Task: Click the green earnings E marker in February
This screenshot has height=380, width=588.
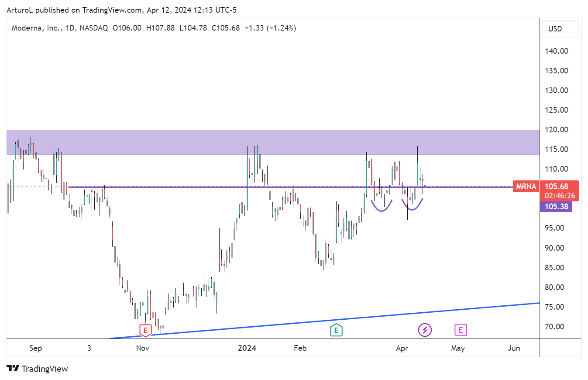Action: point(336,330)
